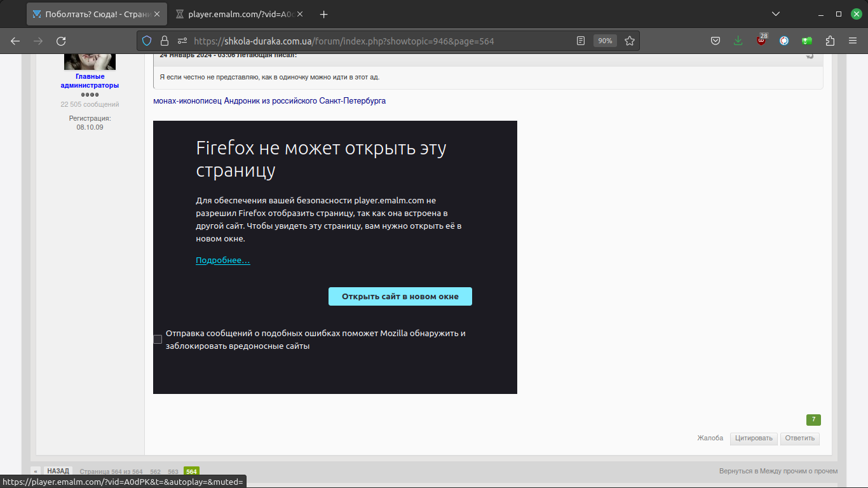The image size is (868, 488).
Task: Reload the current page
Action: [61, 41]
